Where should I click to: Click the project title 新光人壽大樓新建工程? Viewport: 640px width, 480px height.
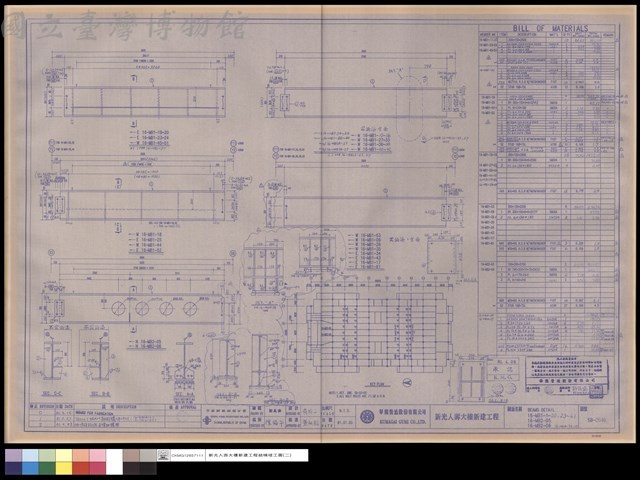pyautogui.click(x=467, y=417)
